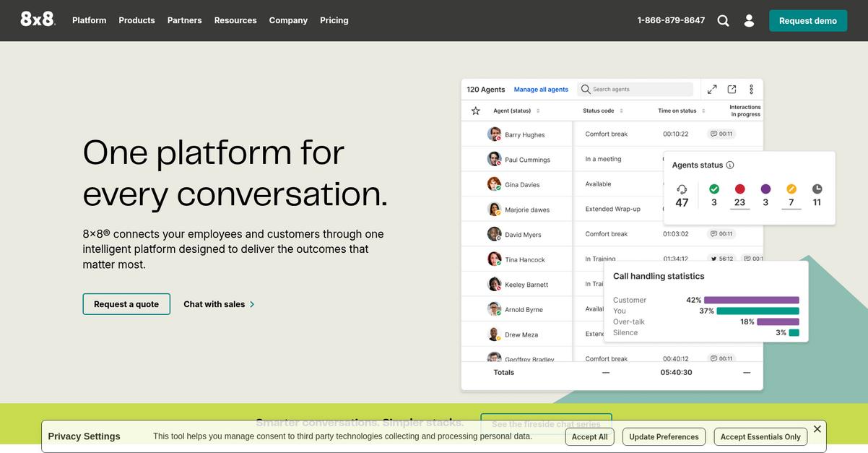Click the 120 Agents label
The image size is (868, 453).
[486, 90]
